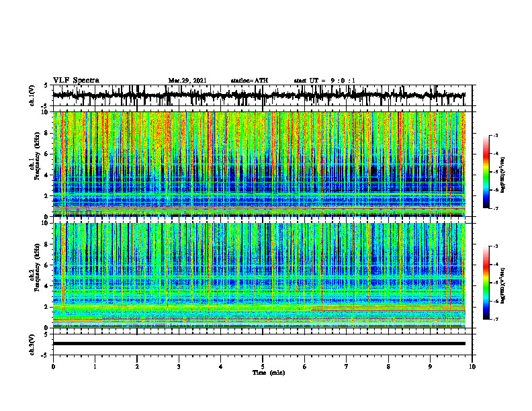Image resolution: width=532 pixels, height=411 pixels.
Task: Click the ch.2 "Frequency (kHz)" axis label
Action: [37, 267]
